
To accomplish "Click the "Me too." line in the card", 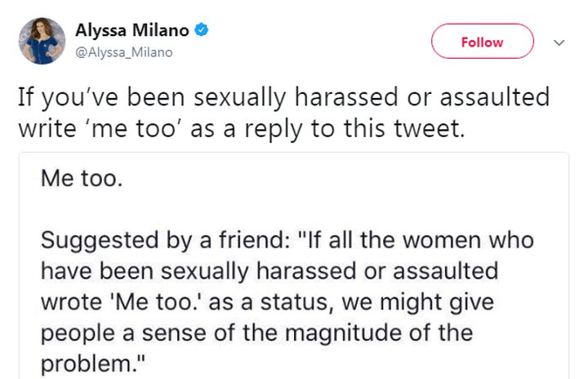I will tap(82, 179).
